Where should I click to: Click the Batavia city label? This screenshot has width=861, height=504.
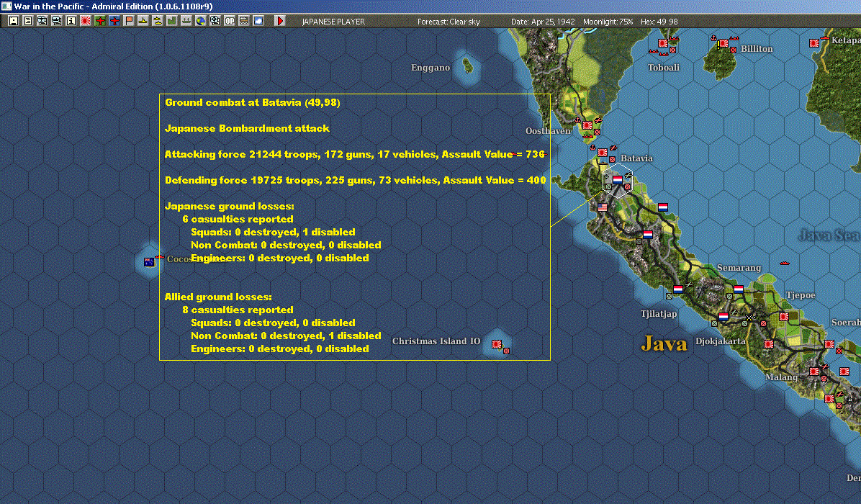(x=636, y=158)
